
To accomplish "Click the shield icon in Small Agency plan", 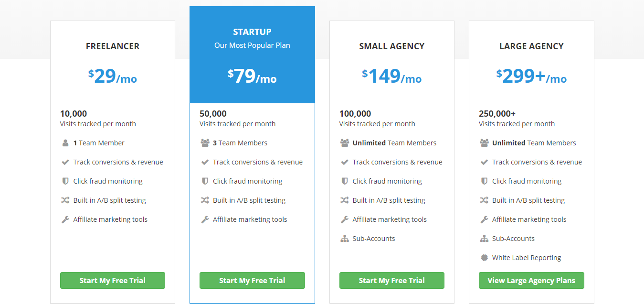I will (345, 181).
